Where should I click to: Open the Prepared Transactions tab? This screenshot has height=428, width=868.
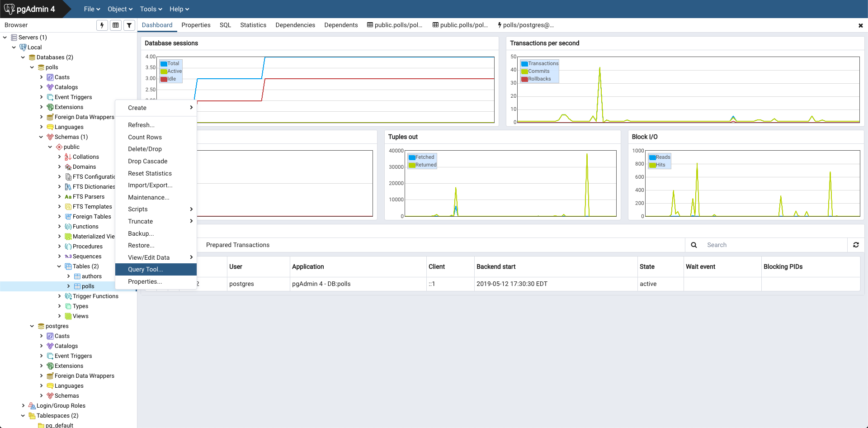(x=238, y=245)
